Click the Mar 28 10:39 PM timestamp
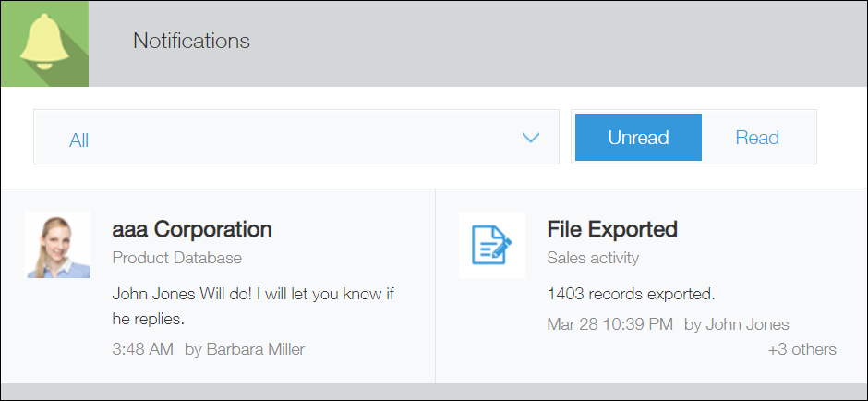The height and width of the screenshot is (401, 868). [610, 324]
